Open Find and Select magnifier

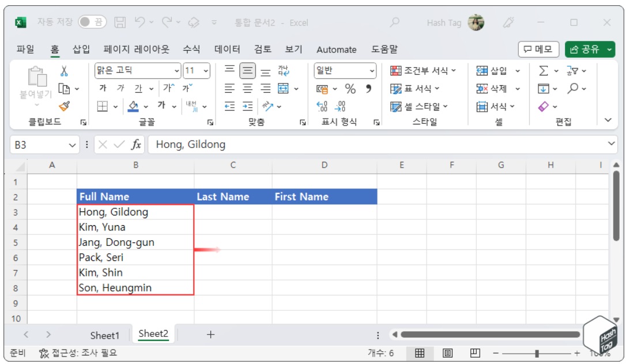coord(572,88)
